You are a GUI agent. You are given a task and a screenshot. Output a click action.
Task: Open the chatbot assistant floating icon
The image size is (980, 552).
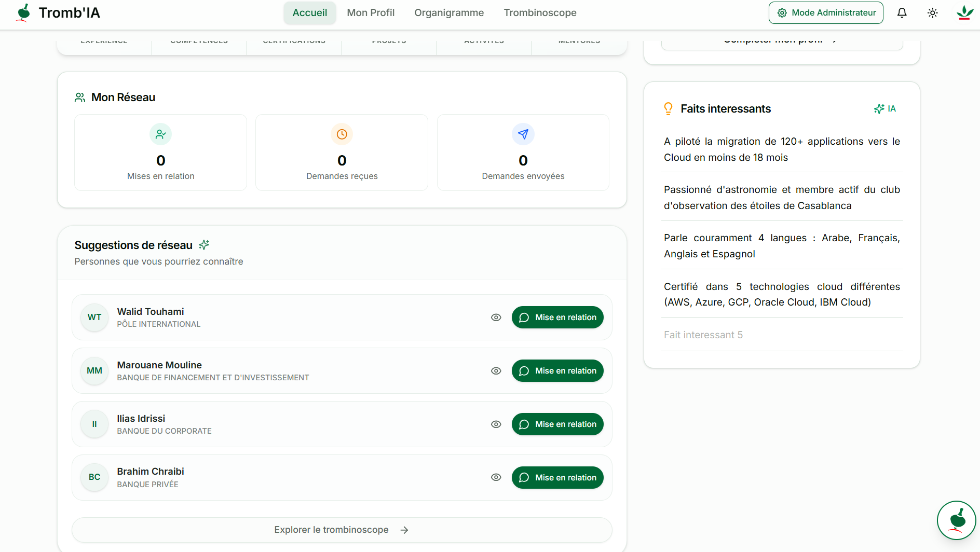point(957,520)
